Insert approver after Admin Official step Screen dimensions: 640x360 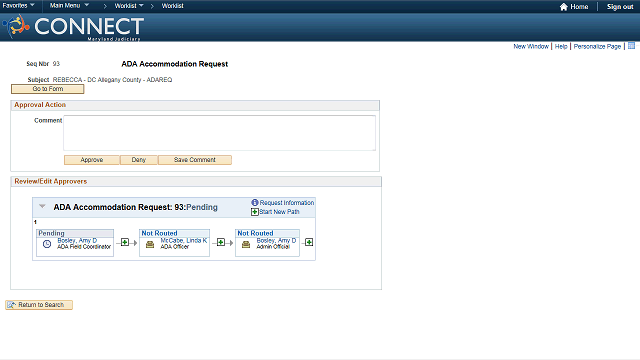[309, 242]
